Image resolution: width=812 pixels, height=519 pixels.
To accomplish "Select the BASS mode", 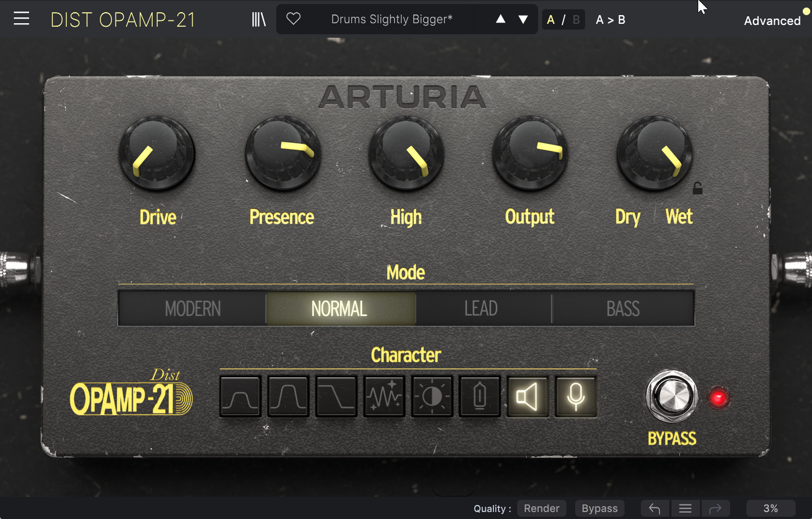I will [x=623, y=308].
